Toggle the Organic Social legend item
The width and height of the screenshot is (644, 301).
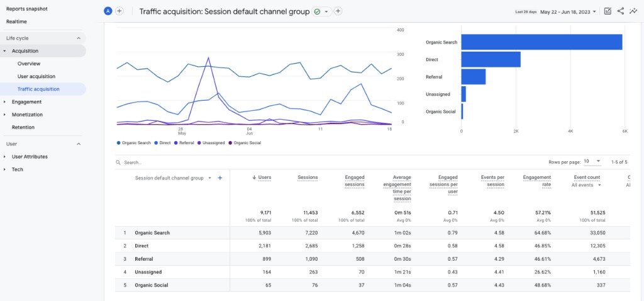click(x=245, y=143)
